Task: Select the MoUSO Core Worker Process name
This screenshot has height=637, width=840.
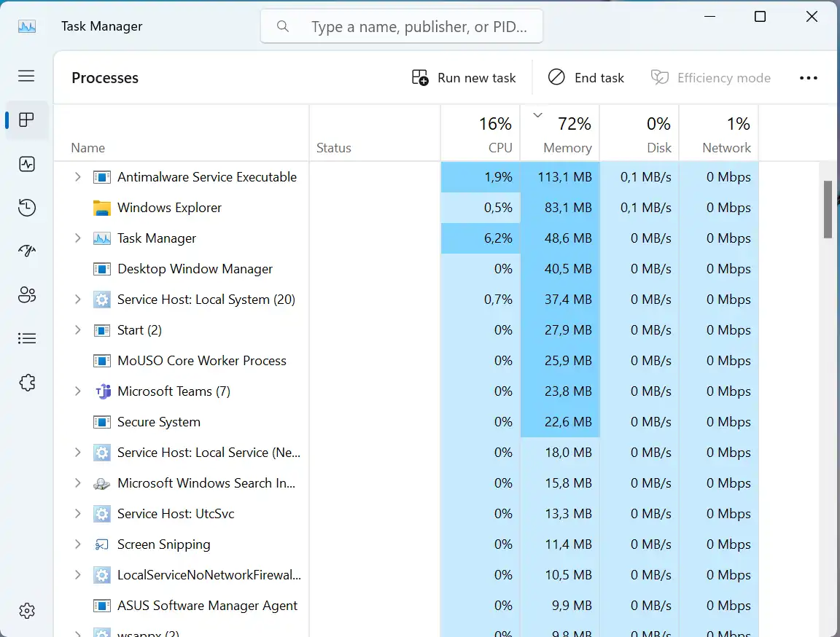Action: coord(202,361)
